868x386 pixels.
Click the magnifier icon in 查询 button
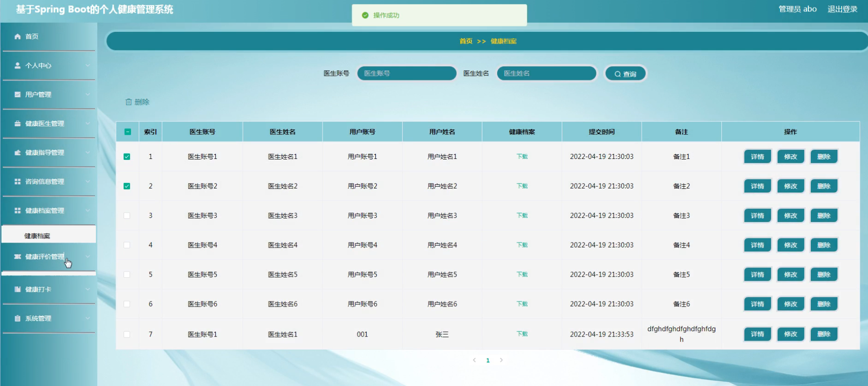tap(618, 74)
